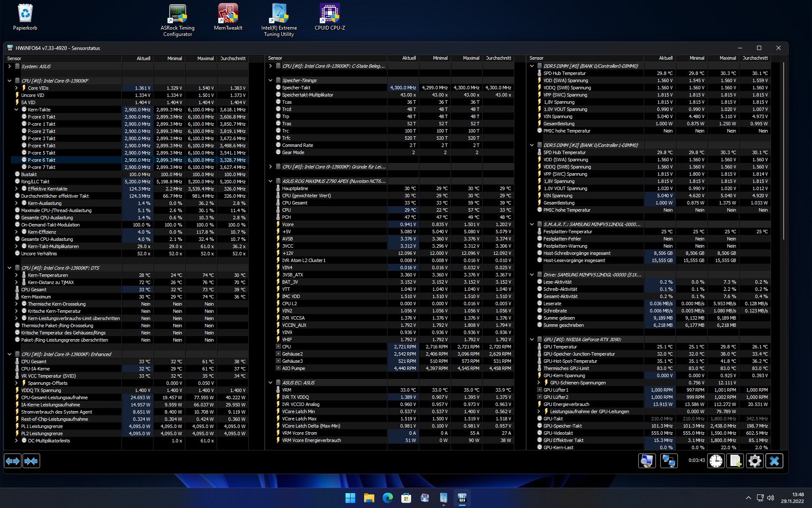
Task: Show hidden system tray icons chevron
Action: [x=748, y=498]
